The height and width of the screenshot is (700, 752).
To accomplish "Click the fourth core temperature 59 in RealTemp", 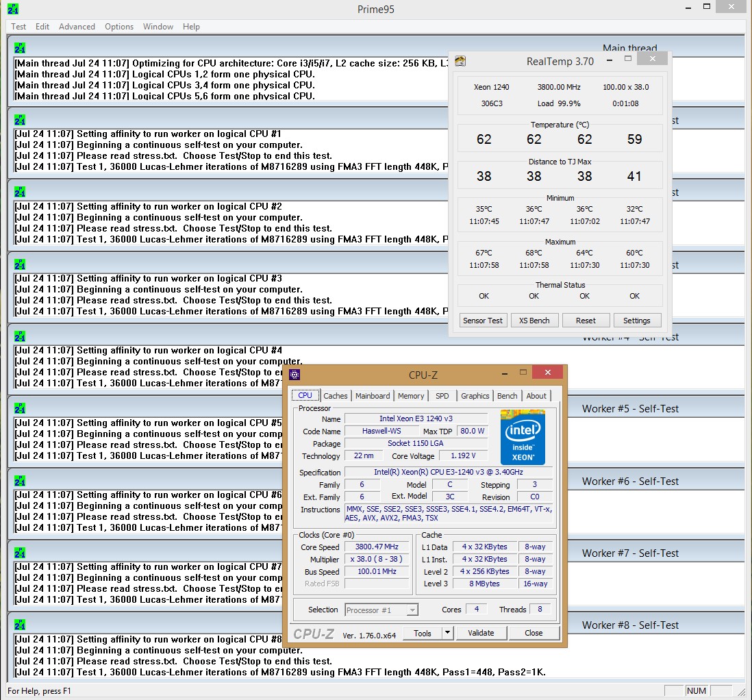I will (634, 139).
